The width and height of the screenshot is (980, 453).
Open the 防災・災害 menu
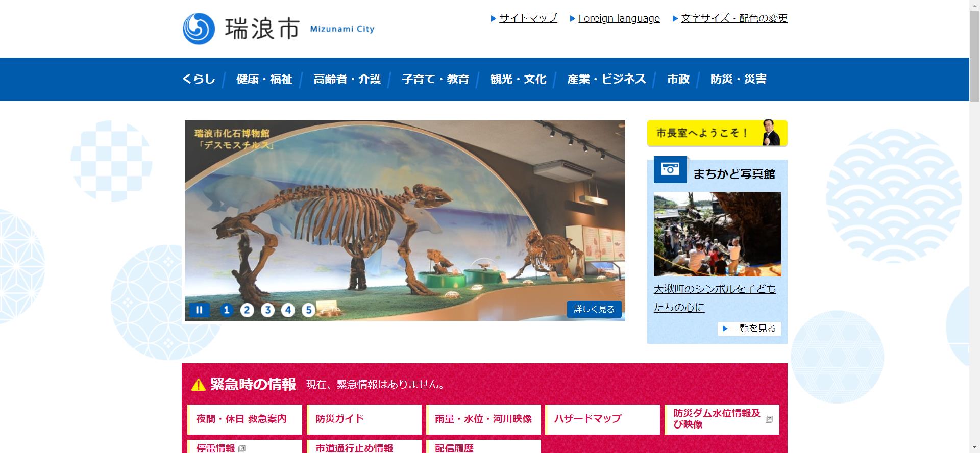coord(738,79)
